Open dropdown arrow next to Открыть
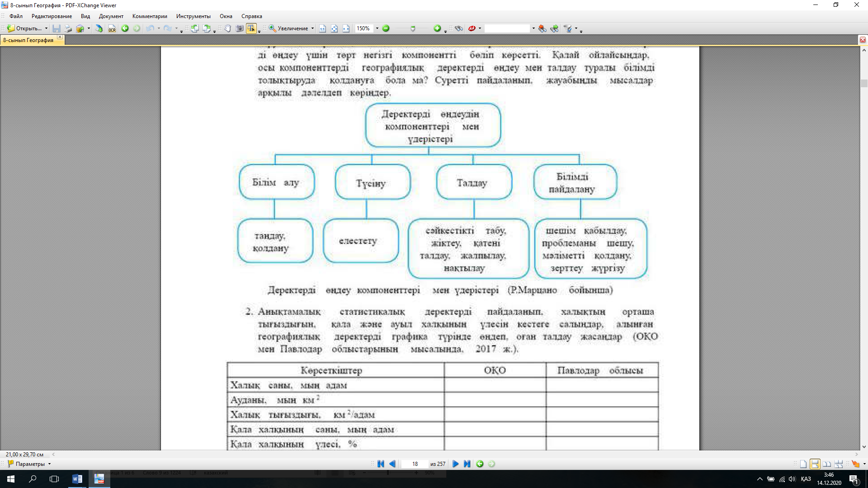This screenshot has width=868, height=488. click(46, 28)
